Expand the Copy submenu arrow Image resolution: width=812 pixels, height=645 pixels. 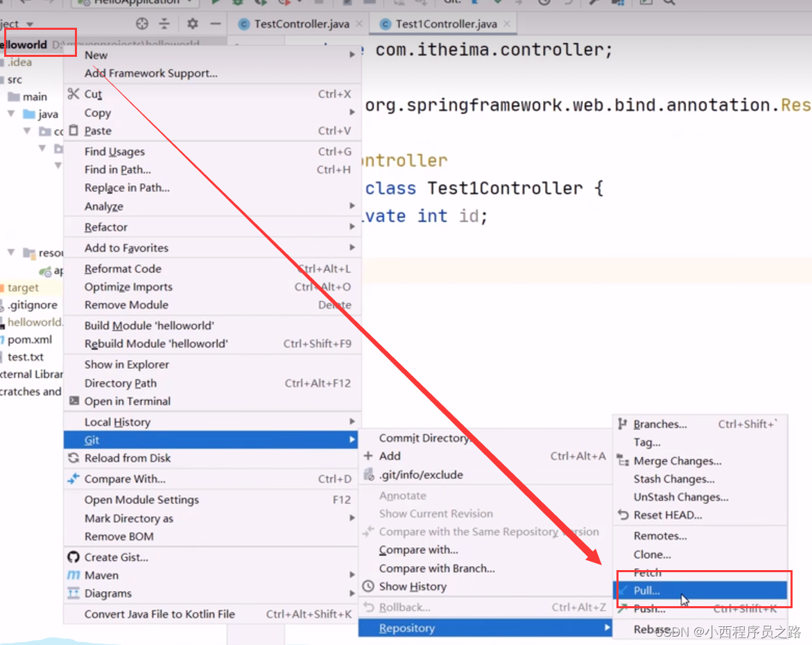click(352, 112)
